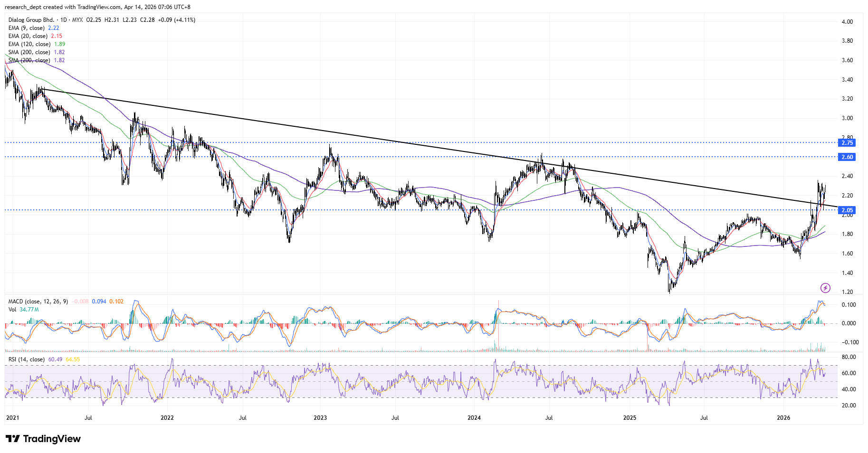Screen dimensions: 868x453
Task: Select the 2.05 horizontal line price tag
Action: coord(847,210)
